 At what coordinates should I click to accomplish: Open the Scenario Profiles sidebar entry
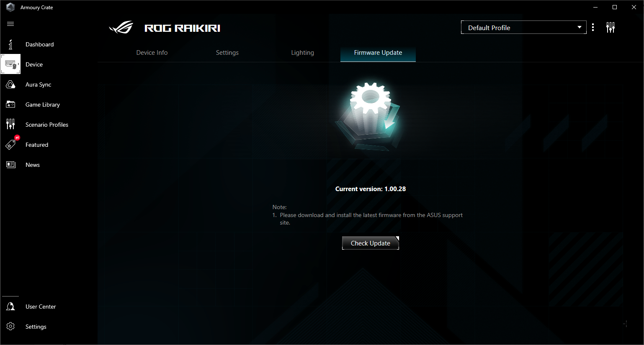click(x=47, y=125)
